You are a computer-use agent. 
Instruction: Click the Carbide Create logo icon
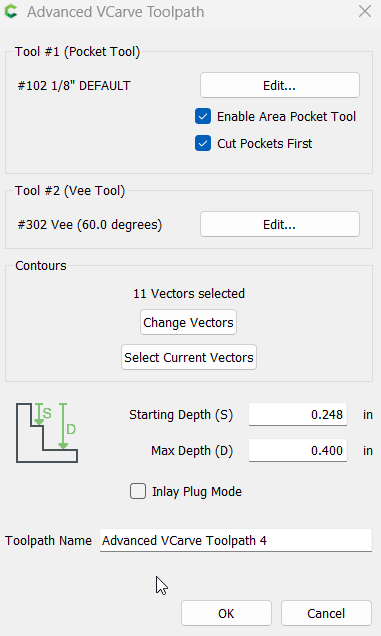tap(11, 12)
